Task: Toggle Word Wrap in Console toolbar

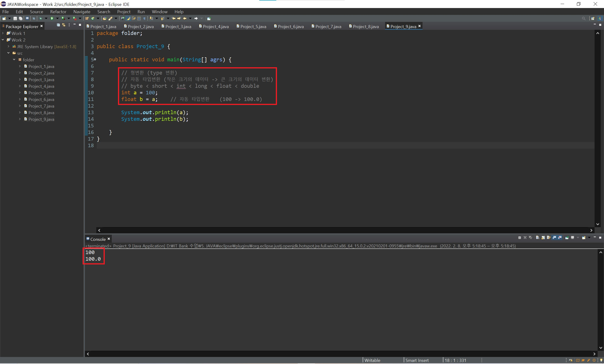Action: tap(549, 238)
